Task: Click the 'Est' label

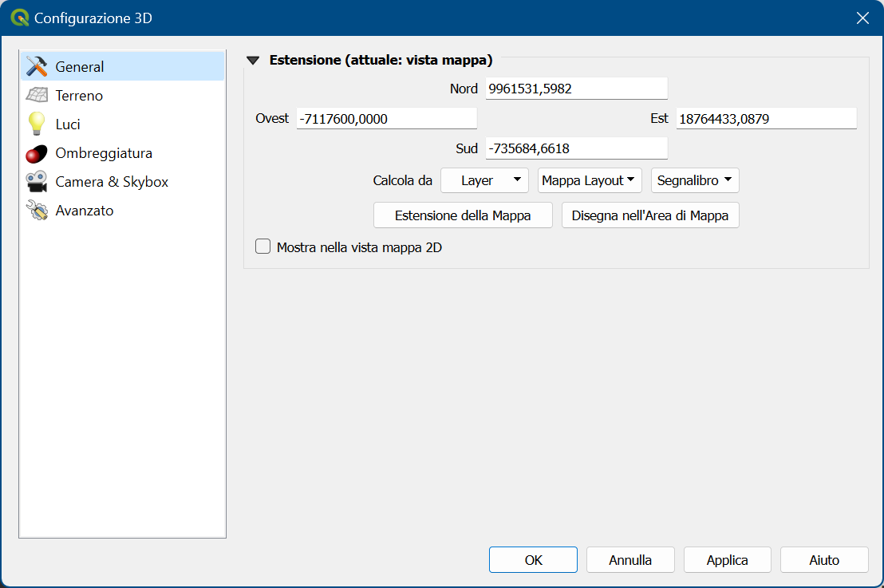Action: [x=659, y=118]
